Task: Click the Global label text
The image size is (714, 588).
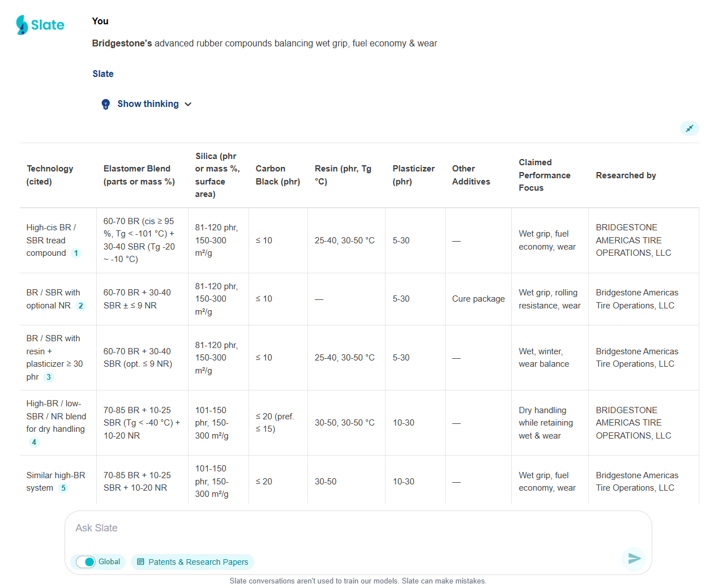Action: pyautogui.click(x=109, y=562)
